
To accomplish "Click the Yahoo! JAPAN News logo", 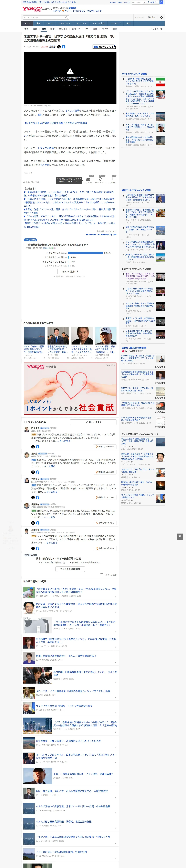I will click(x=37, y=9).
